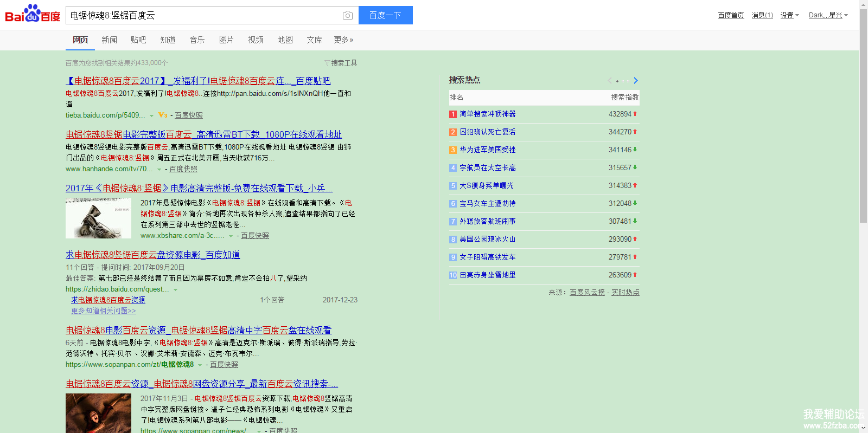Click the sopanpan news result thumbnail
This screenshot has width=868, height=433.
[x=98, y=413]
